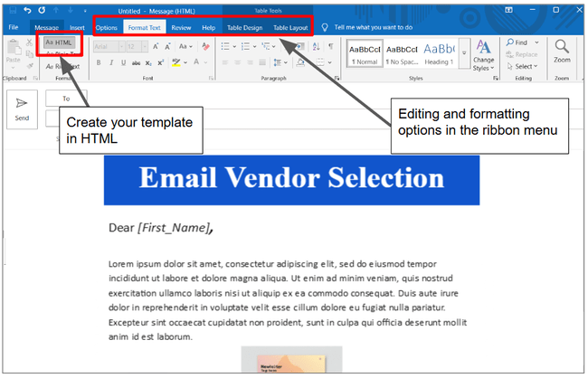Select the Rich Text format option
588x378 pixels.
click(62, 66)
